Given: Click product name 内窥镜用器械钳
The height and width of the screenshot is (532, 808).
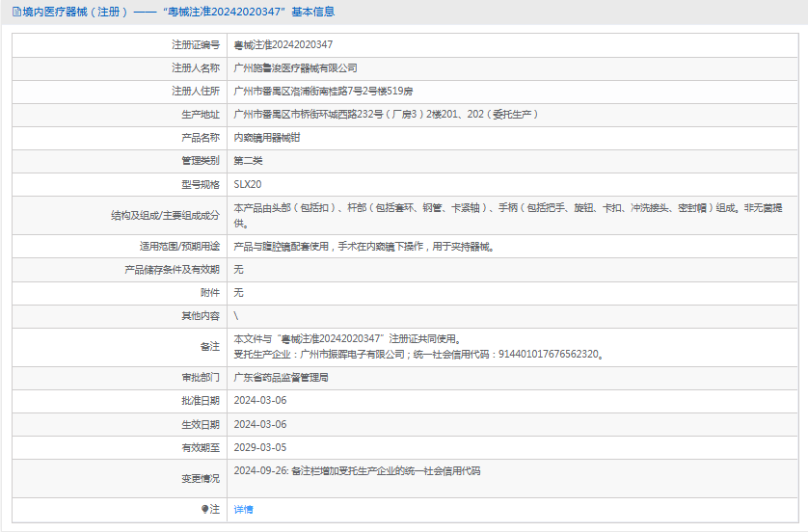Looking at the screenshot, I should point(267,138).
